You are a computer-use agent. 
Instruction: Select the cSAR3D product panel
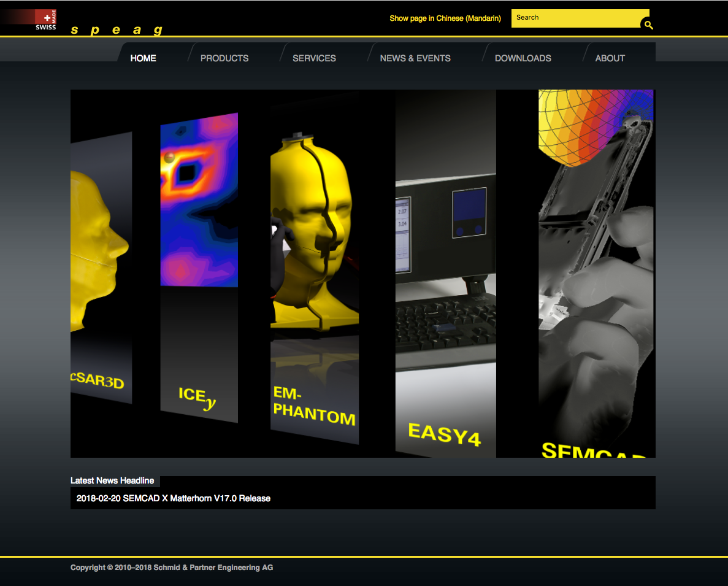101,268
